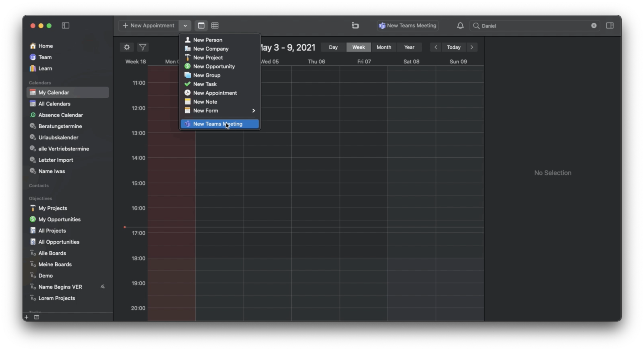
Task: Open Beratungstermine calendar
Action: [68, 126]
